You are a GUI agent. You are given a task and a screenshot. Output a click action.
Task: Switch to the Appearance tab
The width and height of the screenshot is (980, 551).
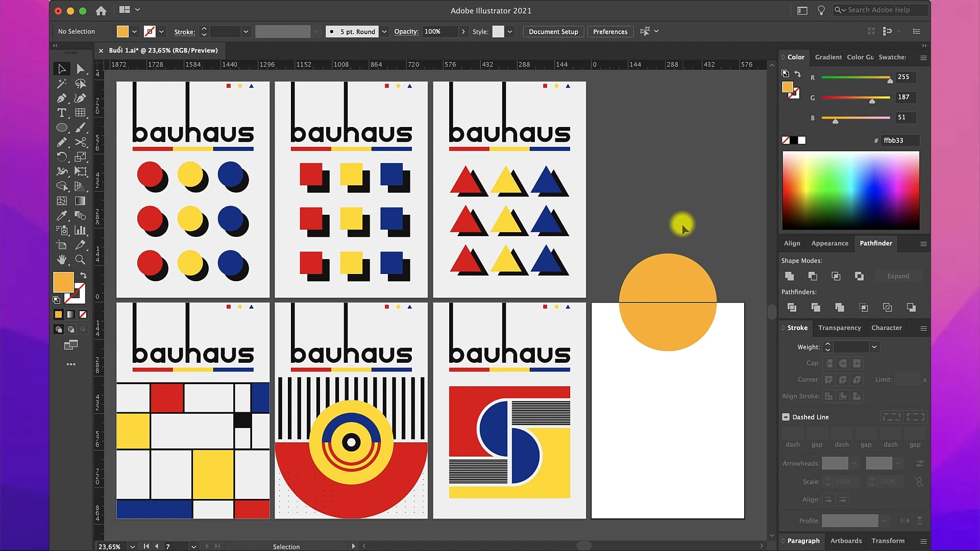coord(829,243)
